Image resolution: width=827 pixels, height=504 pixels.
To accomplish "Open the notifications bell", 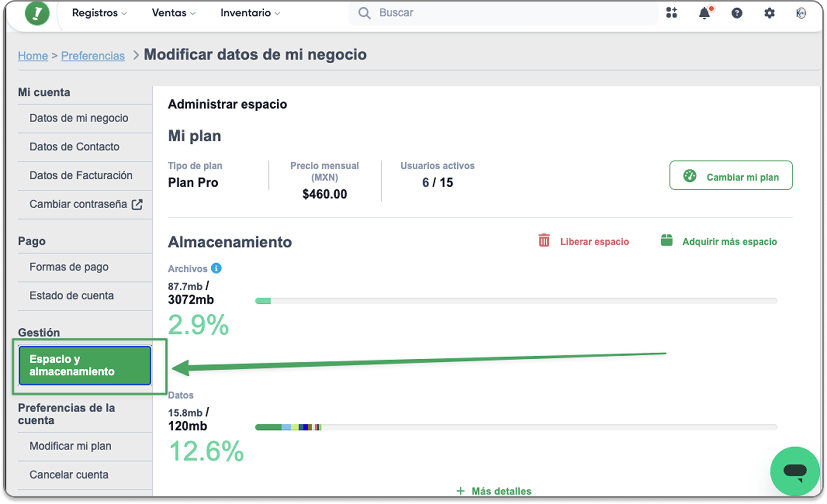I will coord(705,13).
